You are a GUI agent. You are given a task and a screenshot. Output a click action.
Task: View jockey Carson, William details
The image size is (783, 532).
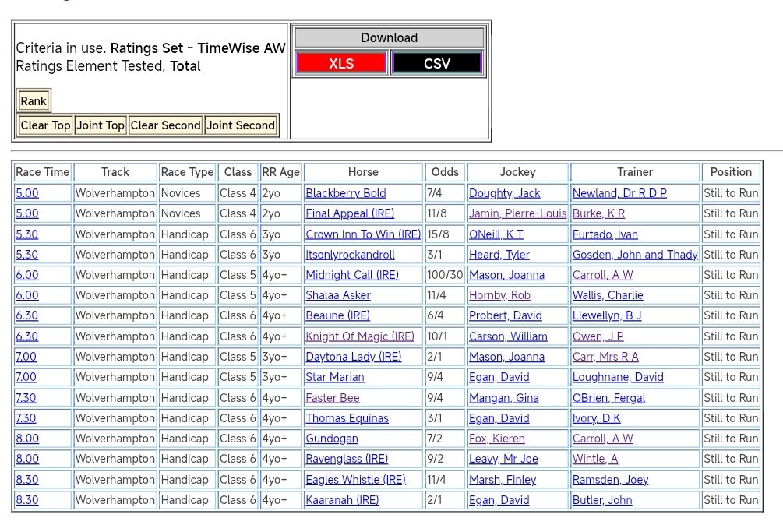(508, 336)
